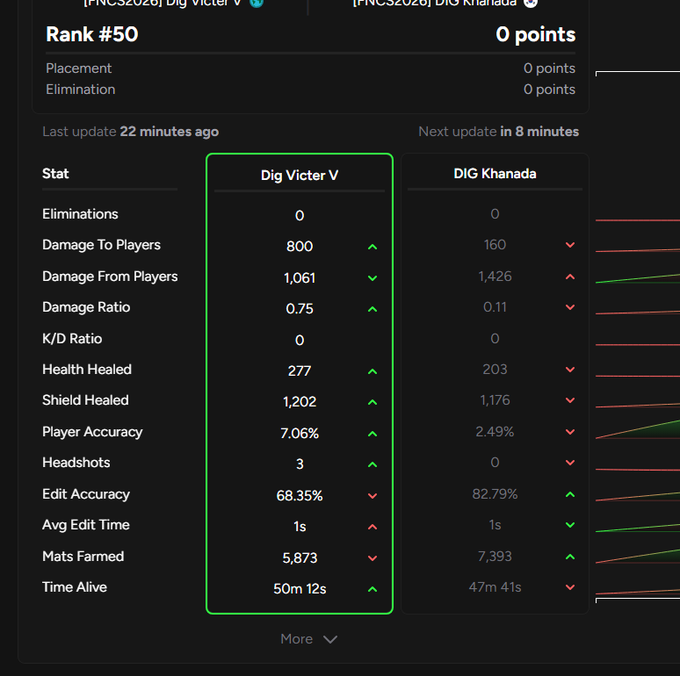The height and width of the screenshot is (676, 680).
Task: Click Victer's 5,873 mats value
Action: click(x=299, y=558)
